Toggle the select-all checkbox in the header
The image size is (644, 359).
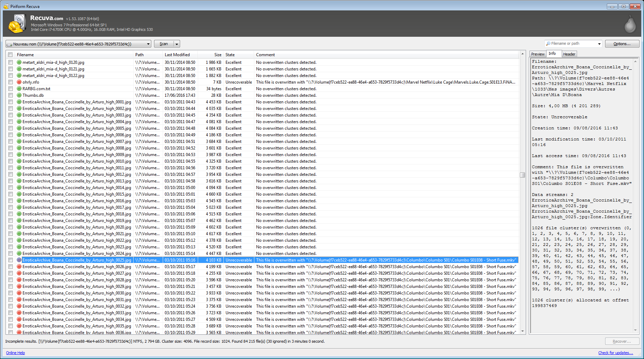pos(10,55)
